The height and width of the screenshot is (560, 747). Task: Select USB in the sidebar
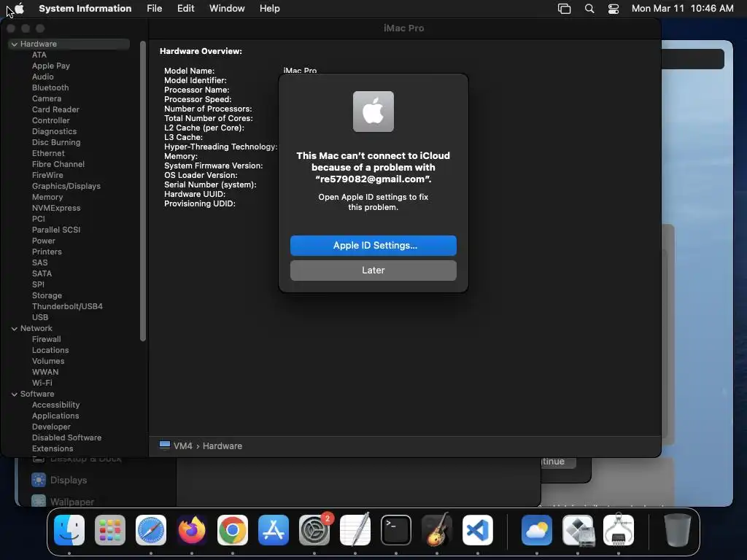point(40,318)
